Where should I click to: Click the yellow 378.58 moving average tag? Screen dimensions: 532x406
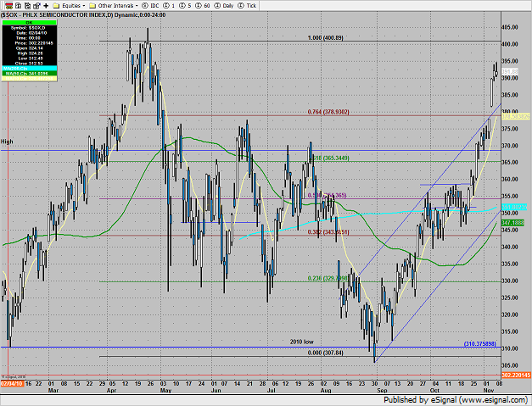click(x=516, y=117)
